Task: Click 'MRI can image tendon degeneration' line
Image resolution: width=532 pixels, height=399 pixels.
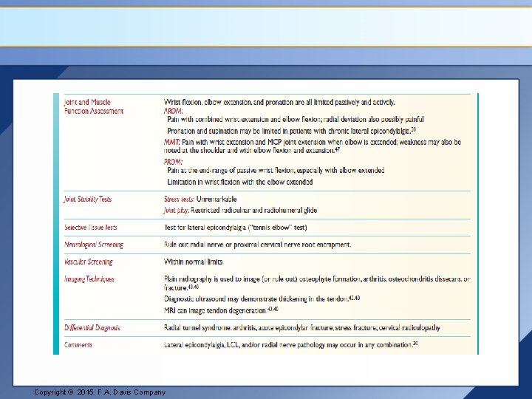Action: tap(221, 310)
